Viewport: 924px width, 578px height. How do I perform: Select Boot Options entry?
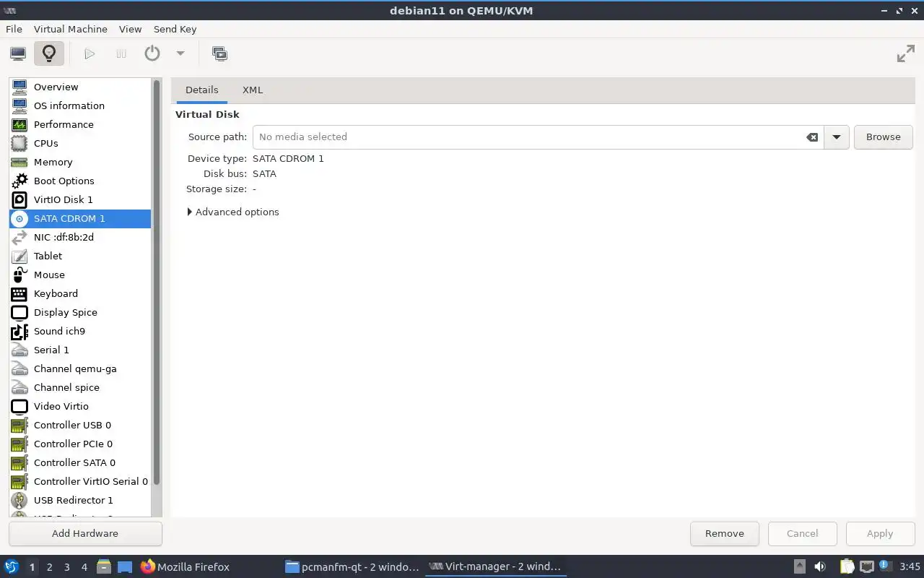tap(80, 181)
